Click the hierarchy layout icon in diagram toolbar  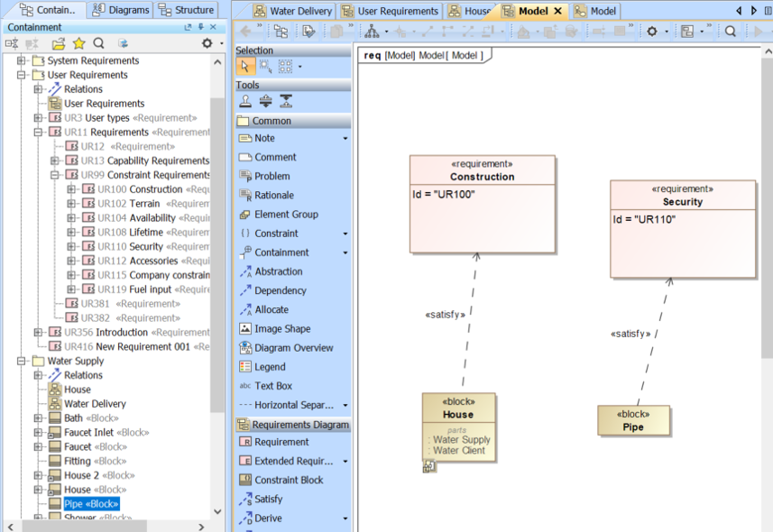[x=372, y=32]
